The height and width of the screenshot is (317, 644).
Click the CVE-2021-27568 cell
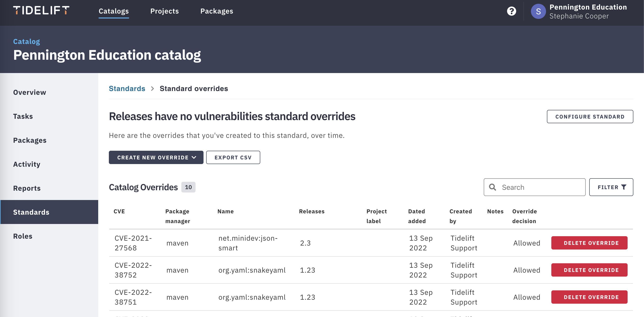click(133, 243)
